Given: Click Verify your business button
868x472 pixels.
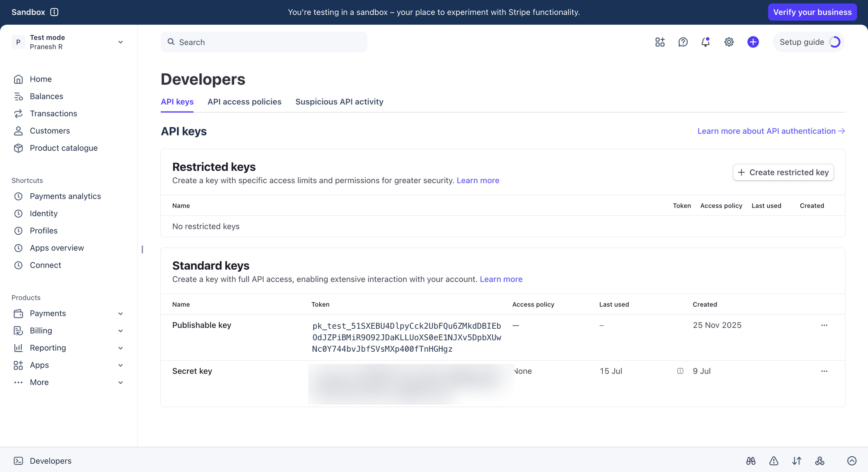Looking at the screenshot, I should pos(812,12).
